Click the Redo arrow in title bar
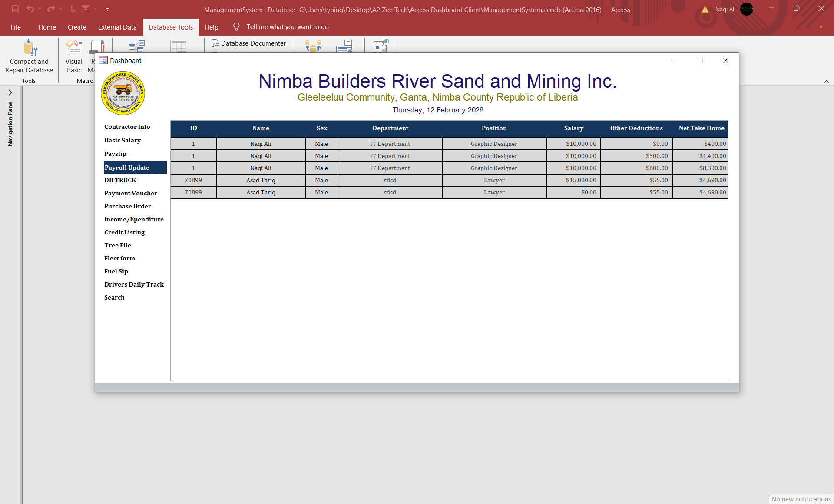Viewport: 834px width, 504px height. click(x=51, y=9)
